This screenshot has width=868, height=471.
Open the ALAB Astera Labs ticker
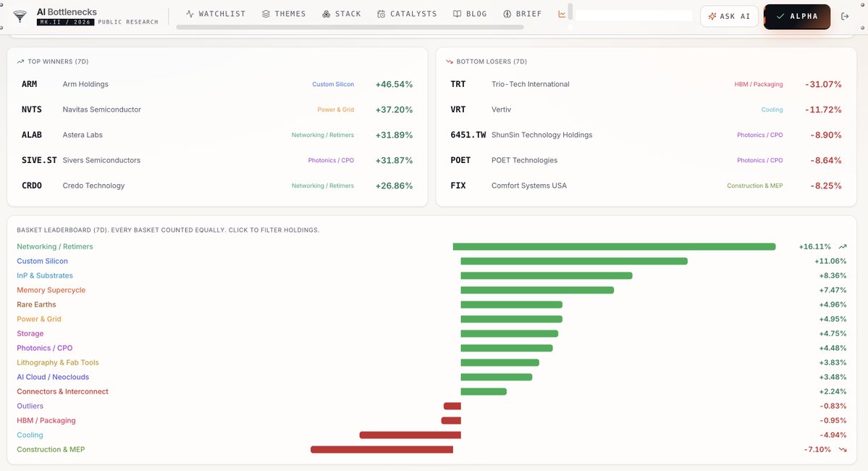click(217, 135)
